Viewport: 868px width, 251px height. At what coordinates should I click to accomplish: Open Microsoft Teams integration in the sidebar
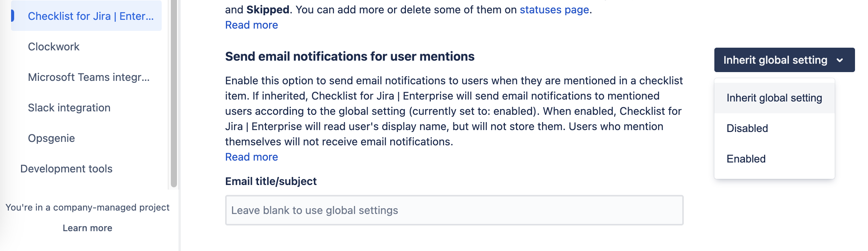tap(88, 77)
